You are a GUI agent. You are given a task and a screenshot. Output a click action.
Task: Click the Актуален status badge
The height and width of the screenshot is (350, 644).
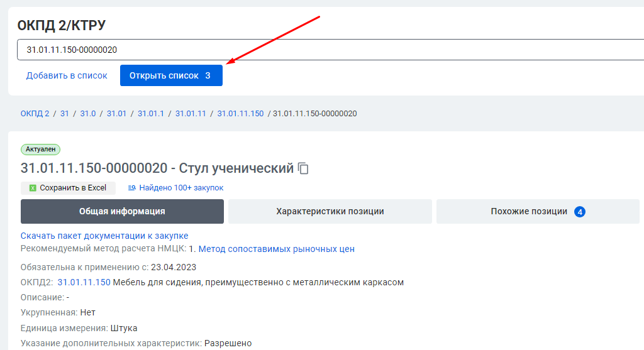[x=40, y=150]
